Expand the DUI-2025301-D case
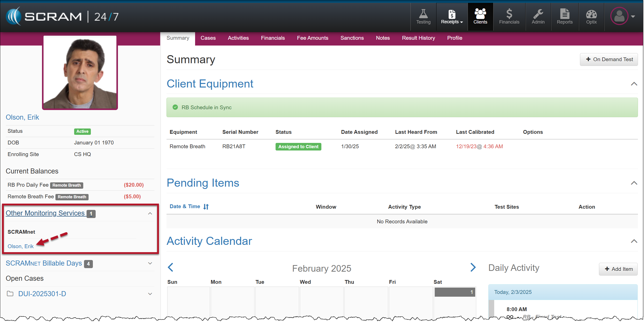 click(150, 294)
